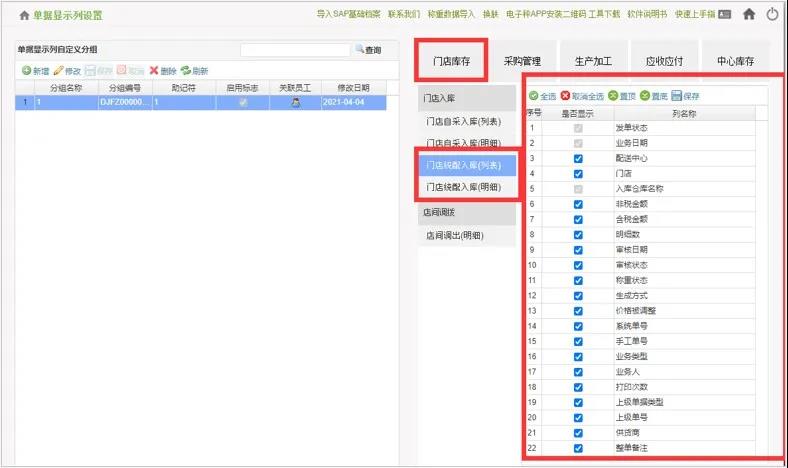Image resolution: width=788 pixels, height=468 pixels.
Task: Toggle the 称重状态 display checkbox
Action: [x=578, y=280]
